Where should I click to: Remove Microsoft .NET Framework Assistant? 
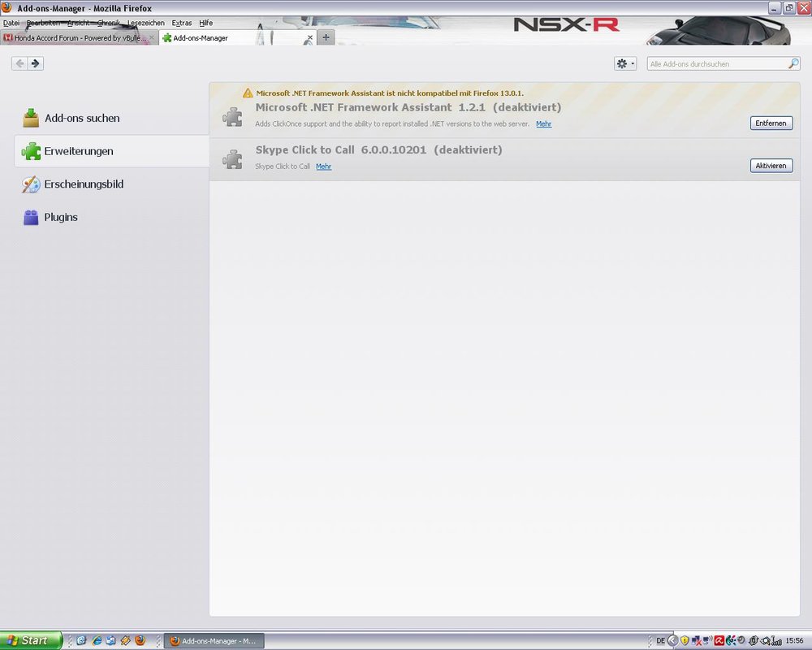(771, 123)
